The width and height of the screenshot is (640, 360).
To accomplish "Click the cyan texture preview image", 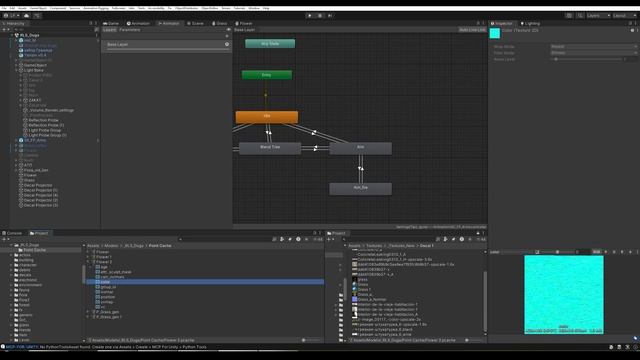I will tap(564, 294).
